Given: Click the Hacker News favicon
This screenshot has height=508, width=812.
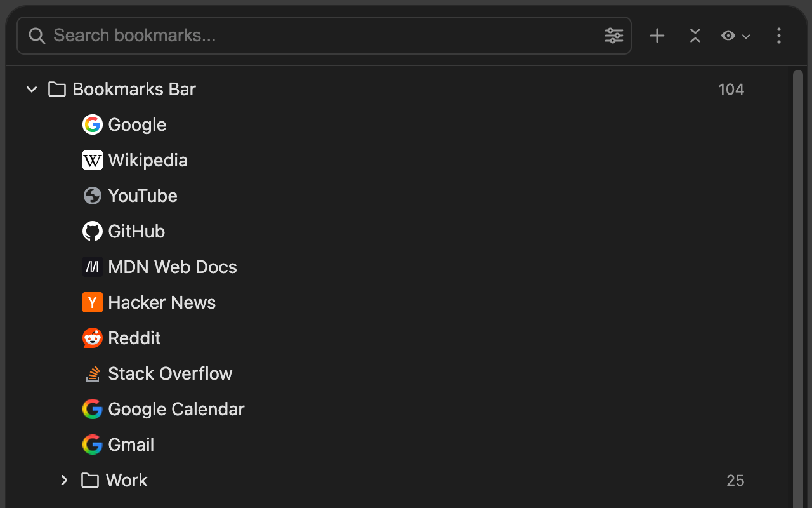Looking at the screenshot, I should point(93,302).
